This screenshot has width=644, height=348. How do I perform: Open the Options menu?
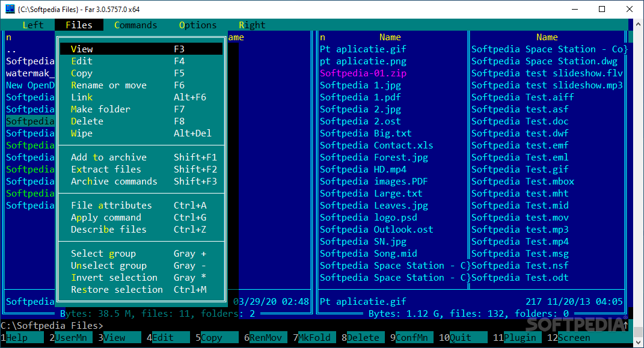pyautogui.click(x=198, y=25)
